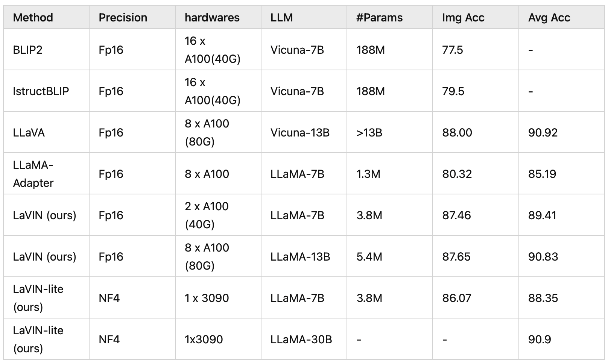This screenshot has width=608, height=364.
Task: Select the 87.65 Img Acc value
Action: [456, 257]
